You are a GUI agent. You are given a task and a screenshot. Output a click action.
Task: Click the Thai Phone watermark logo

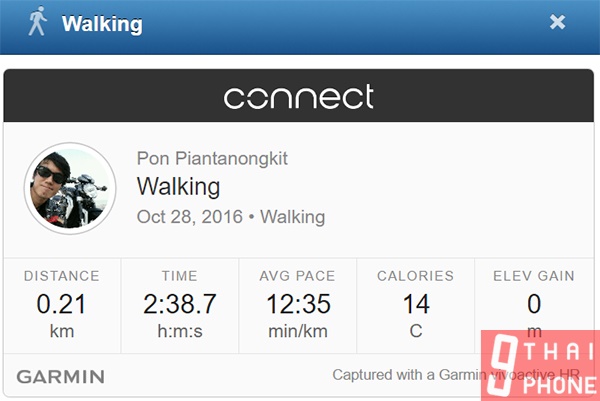(x=540, y=365)
